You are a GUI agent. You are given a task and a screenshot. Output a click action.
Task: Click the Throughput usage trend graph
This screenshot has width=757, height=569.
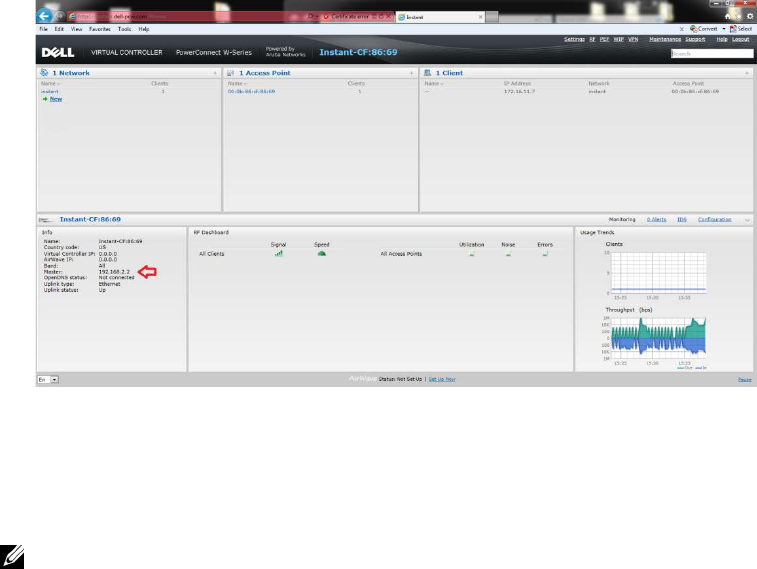(x=658, y=338)
